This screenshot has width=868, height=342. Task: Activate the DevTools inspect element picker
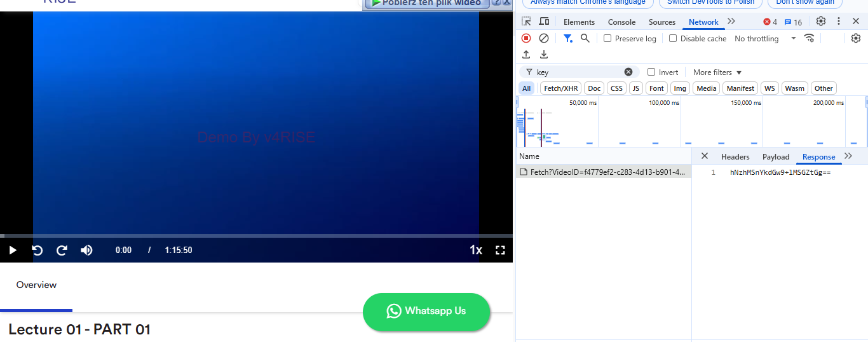pyautogui.click(x=526, y=22)
